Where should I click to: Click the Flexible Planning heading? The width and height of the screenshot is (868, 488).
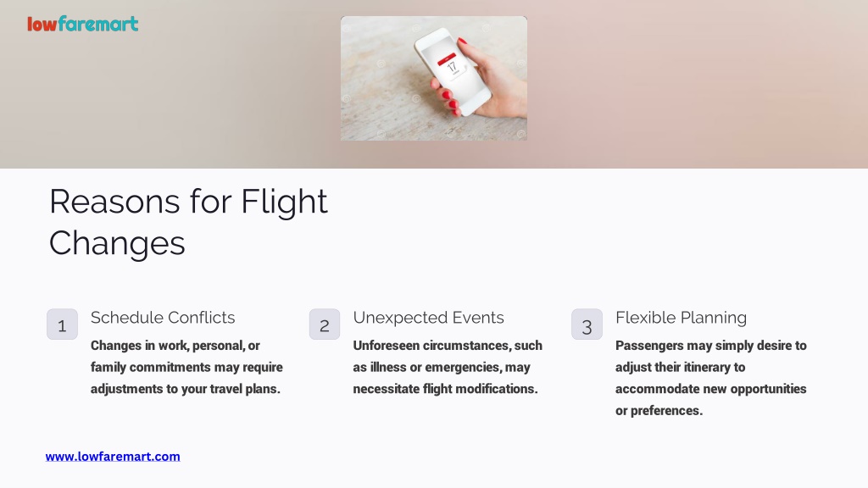click(x=681, y=318)
